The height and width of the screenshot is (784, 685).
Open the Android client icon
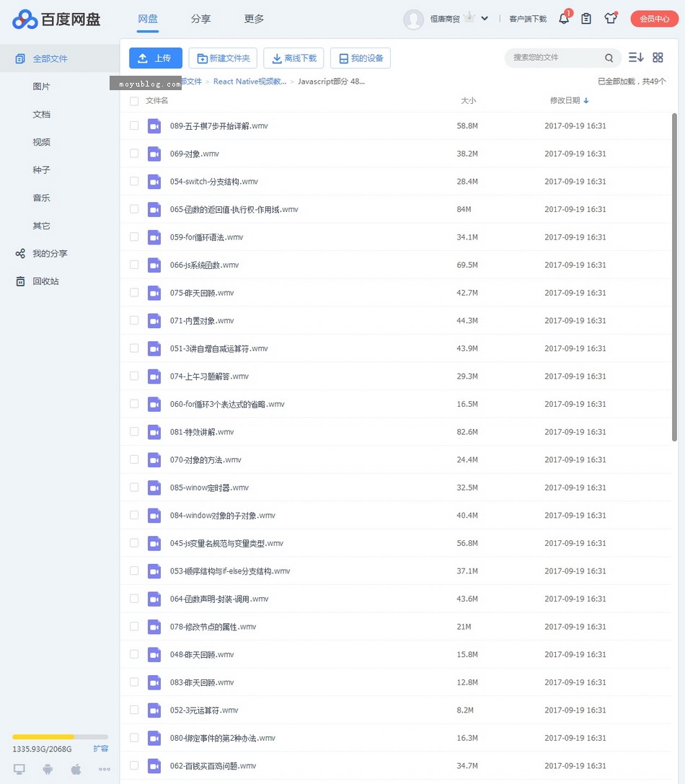[x=48, y=769]
